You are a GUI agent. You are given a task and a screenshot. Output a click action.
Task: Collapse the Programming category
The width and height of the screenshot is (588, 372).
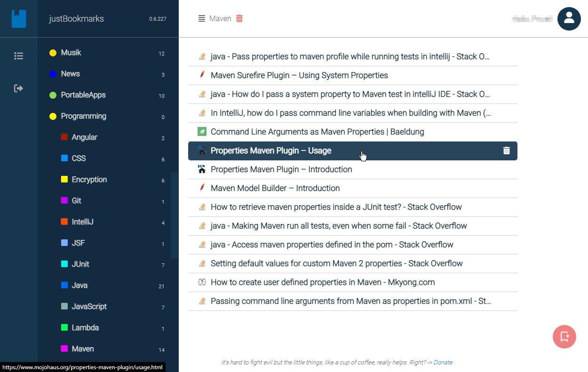pos(83,116)
